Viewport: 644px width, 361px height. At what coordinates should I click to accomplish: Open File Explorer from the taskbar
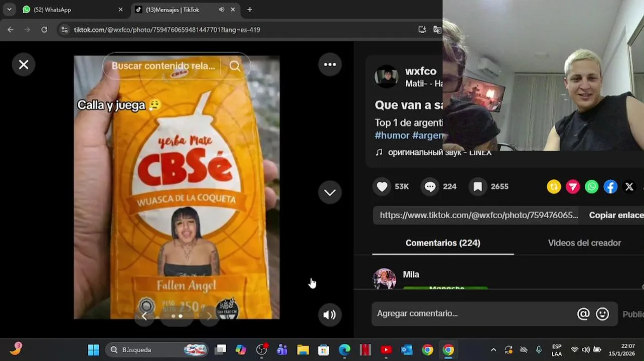(x=303, y=350)
